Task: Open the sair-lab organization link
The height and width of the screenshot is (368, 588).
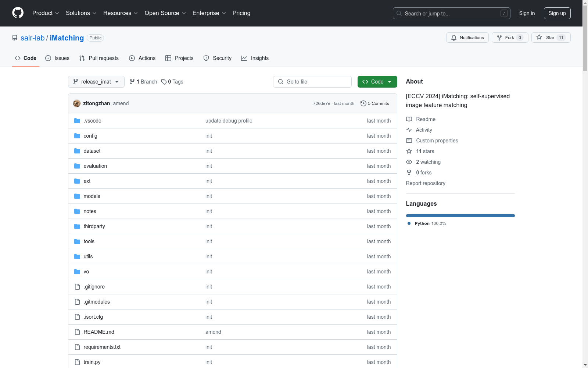Action: coord(32,38)
